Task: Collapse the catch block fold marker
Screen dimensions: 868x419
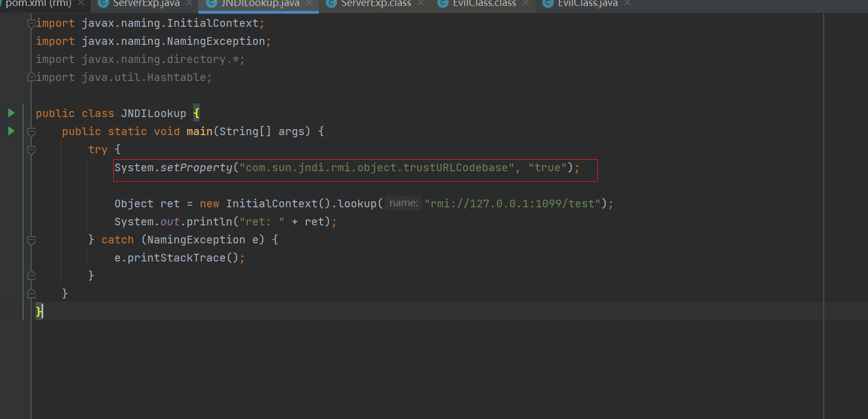Action: pos(31,240)
